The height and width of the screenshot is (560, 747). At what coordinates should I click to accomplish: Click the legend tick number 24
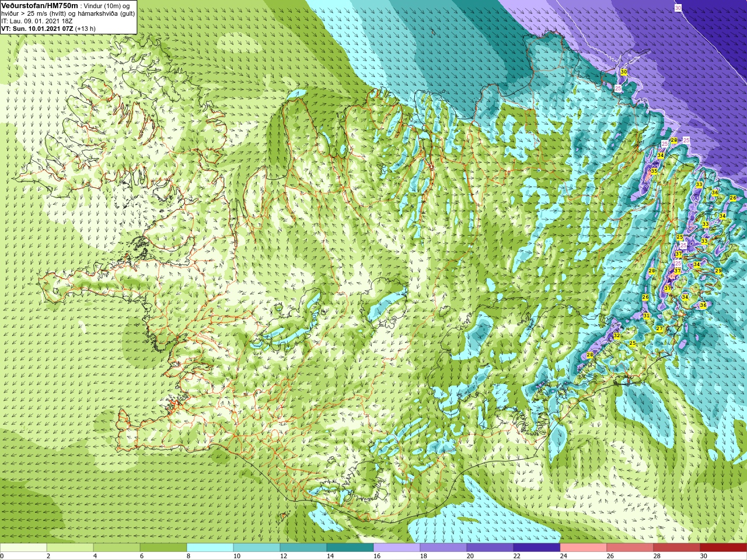(x=564, y=556)
